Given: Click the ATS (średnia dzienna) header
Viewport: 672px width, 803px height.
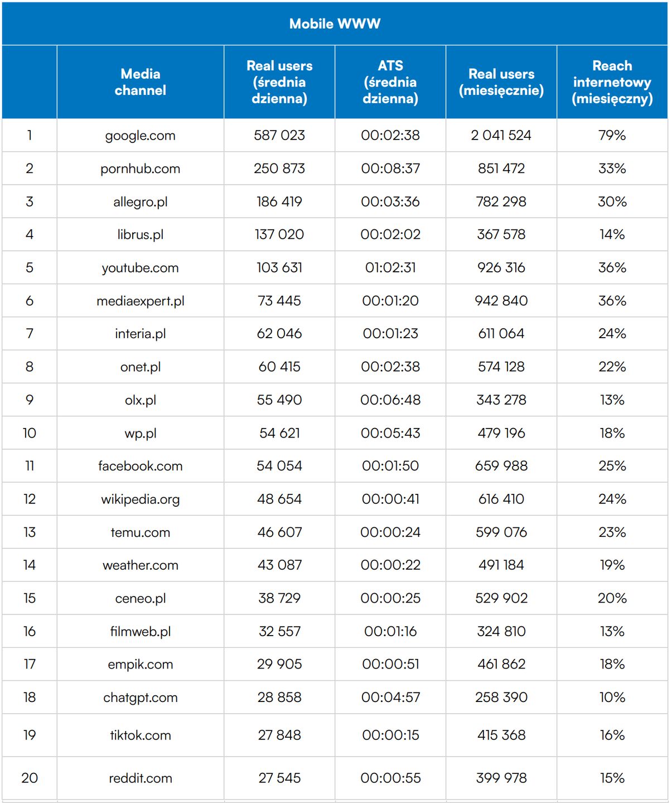Looking at the screenshot, I should click(x=390, y=82).
